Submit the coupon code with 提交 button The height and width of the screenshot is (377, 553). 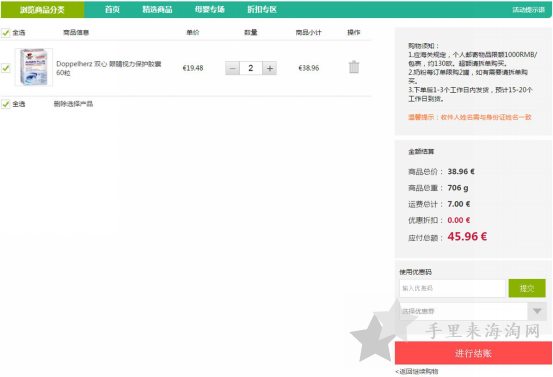coord(527,288)
